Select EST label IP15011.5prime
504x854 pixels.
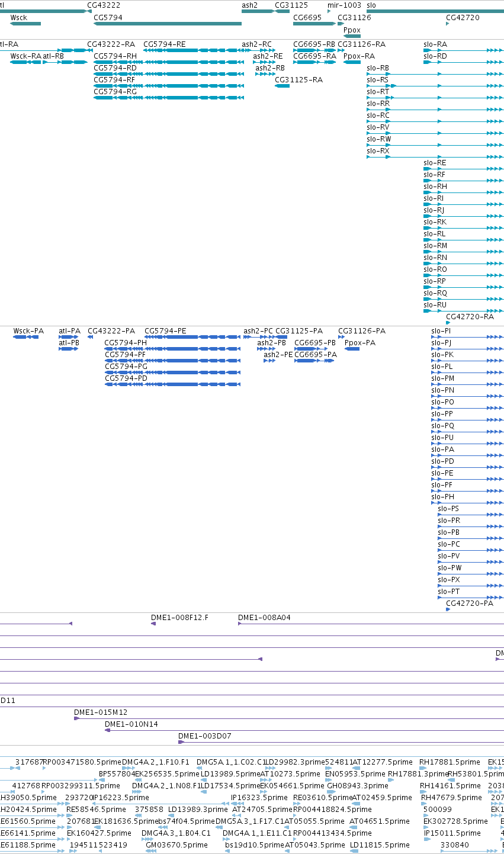click(x=453, y=833)
